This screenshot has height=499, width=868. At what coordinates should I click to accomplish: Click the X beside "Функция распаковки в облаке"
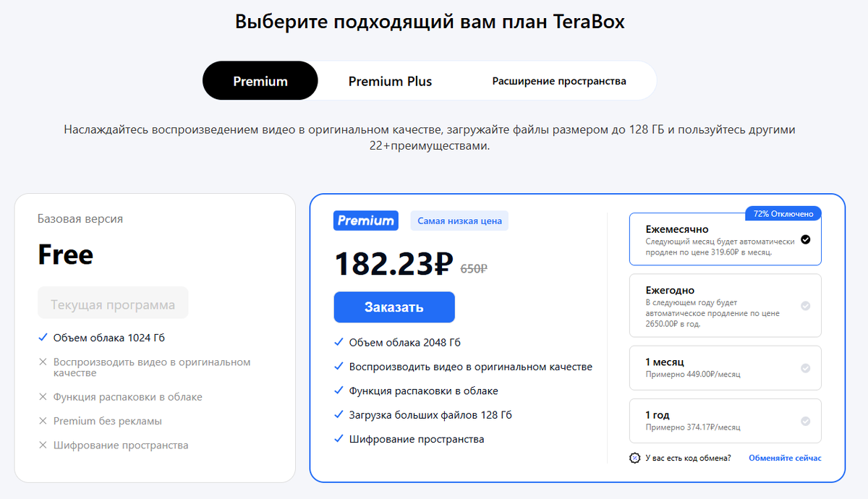tap(41, 396)
